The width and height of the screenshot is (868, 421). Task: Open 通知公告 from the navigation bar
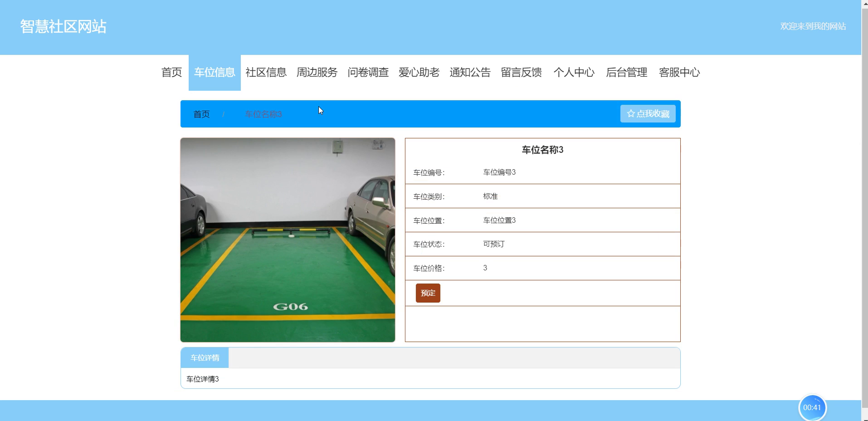tap(470, 73)
